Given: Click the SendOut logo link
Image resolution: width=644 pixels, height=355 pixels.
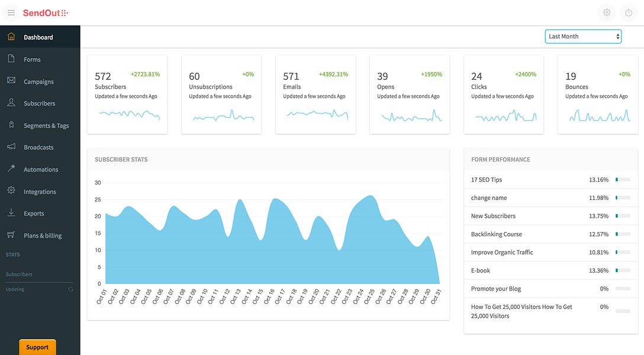Looking at the screenshot, I should pyautogui.click(x=46, y=13).
